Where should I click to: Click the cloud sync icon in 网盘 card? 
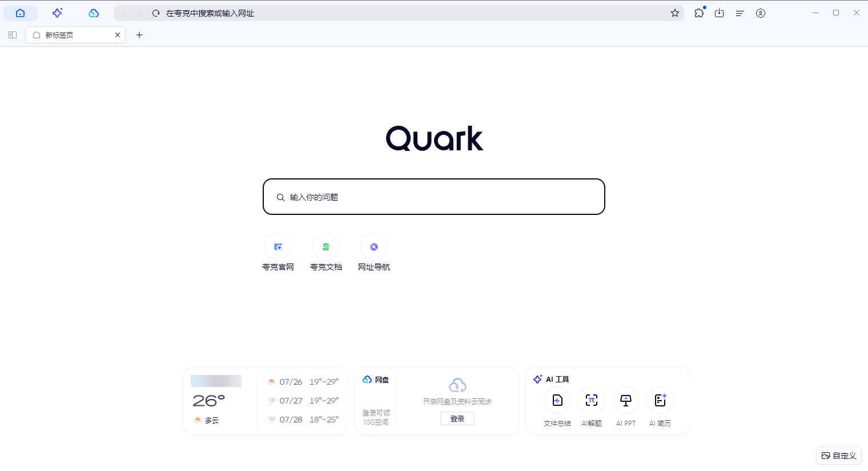click(x=457, y=385)
